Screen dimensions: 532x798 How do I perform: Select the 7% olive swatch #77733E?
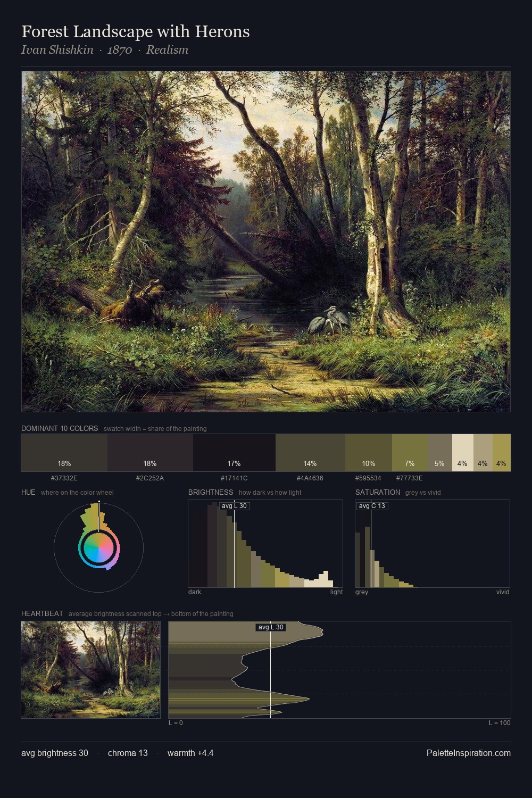point(410,453)
